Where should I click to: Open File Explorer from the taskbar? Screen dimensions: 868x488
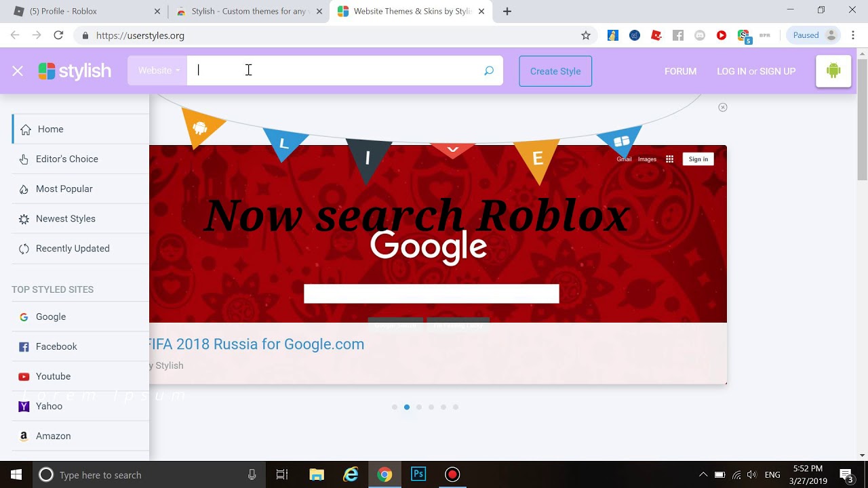[317, 474]
